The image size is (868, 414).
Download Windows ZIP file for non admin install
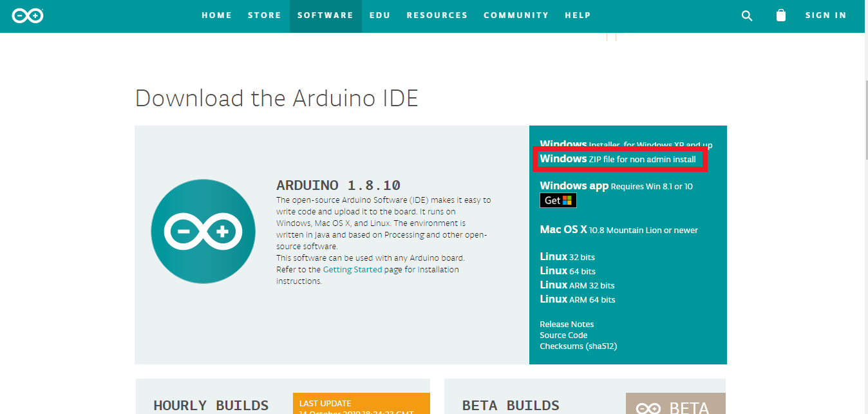click(618, 158)
